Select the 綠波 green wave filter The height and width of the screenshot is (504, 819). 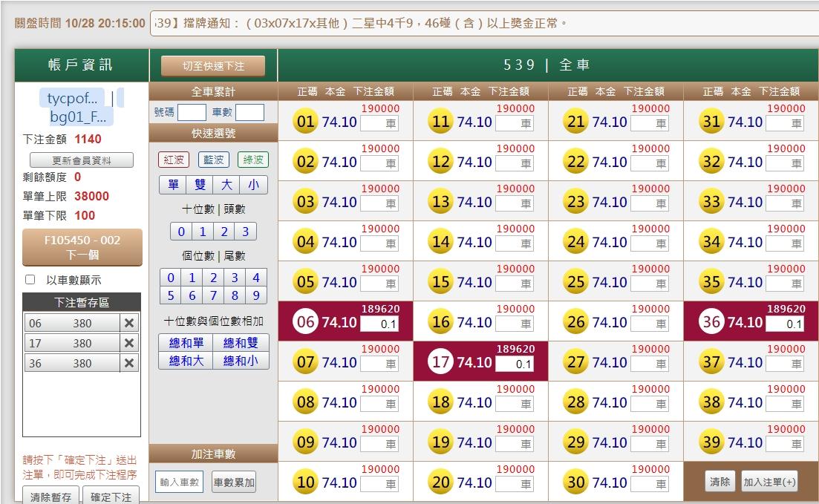253,160
